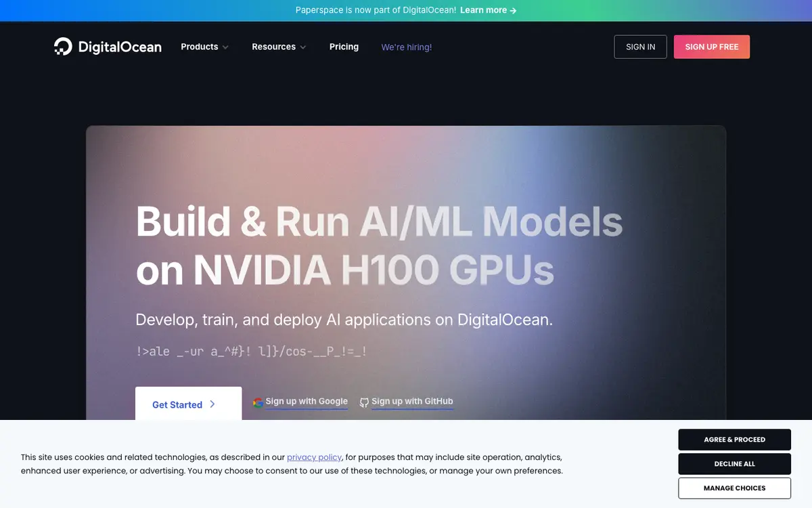Click the SIGN UP FREE button
Image resolution: width=812 pixels, height=508 pixels.
(x=712, y=47)
